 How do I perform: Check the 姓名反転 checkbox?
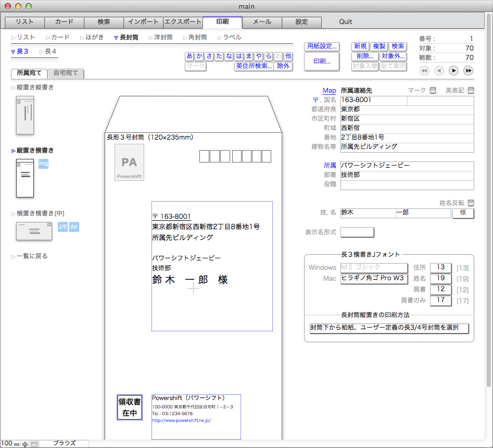point(471,203)
